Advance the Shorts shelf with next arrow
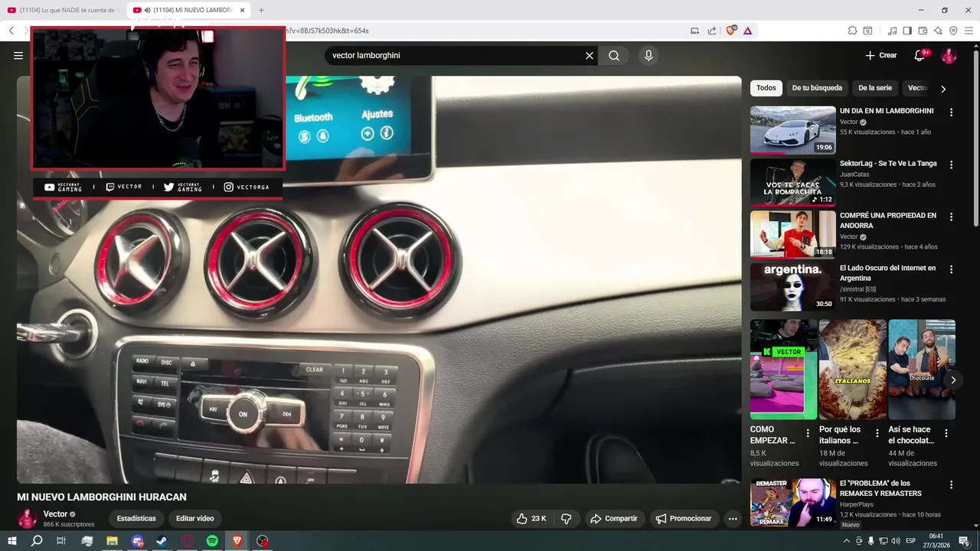 [x=953, y=380]
